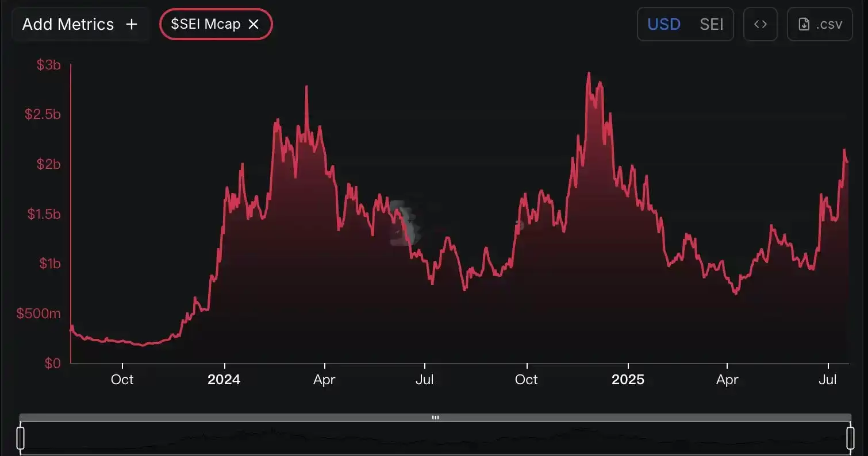Click the $1.5b y-axis label
The image size is (868, 456).
(44, 214)
